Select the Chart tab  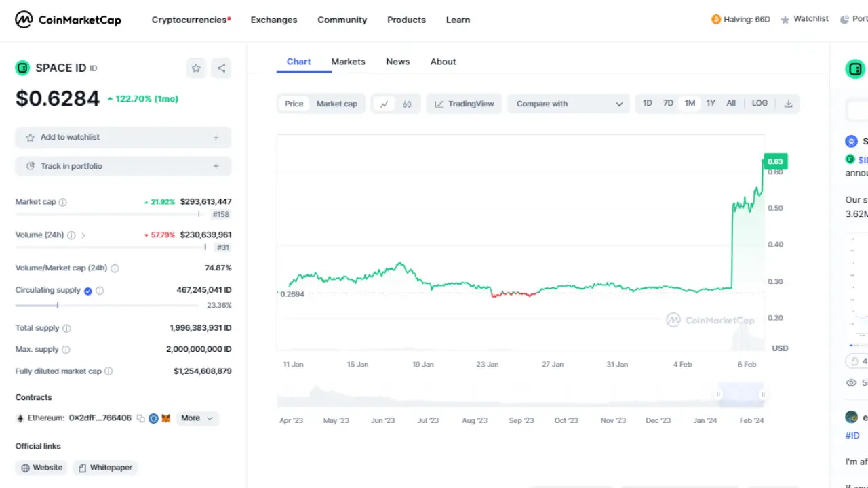[298, 62]
